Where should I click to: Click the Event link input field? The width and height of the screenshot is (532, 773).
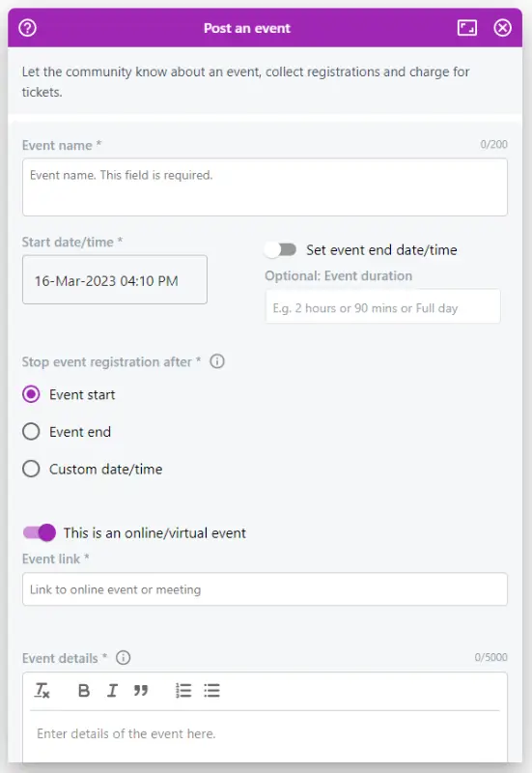point(265,589)
